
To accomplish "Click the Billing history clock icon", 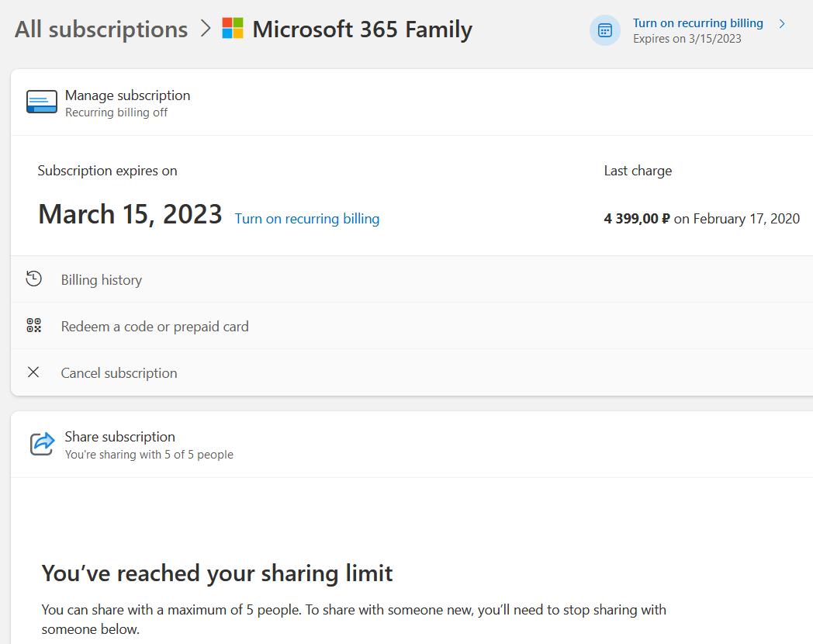I will [33, 279].
